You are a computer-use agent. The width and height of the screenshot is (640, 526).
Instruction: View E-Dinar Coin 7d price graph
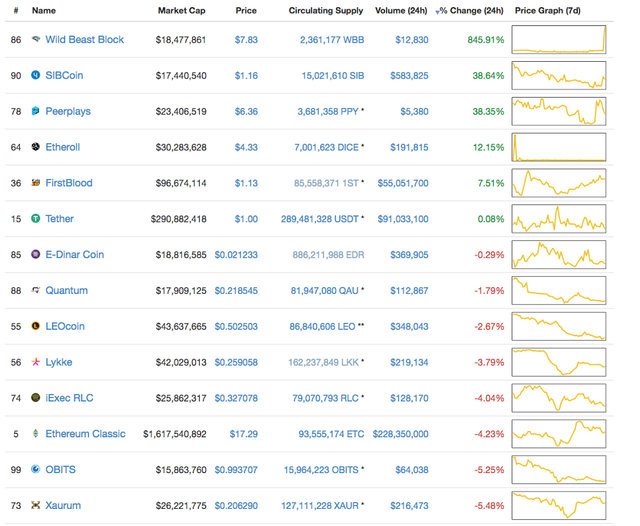pos(559,255)
